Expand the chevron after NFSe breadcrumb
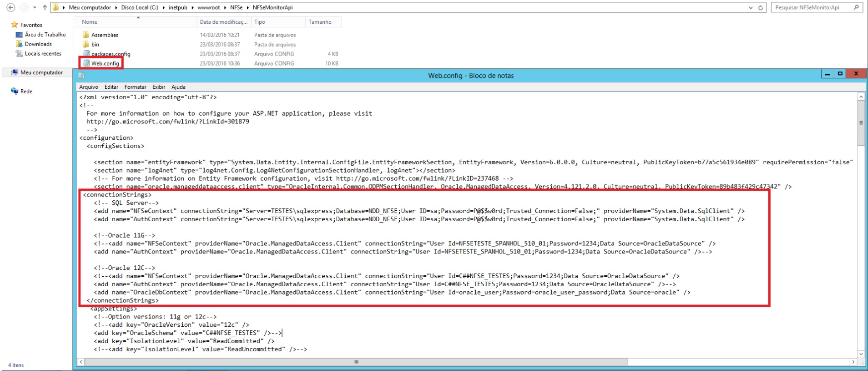Screen dimensions: 868x371 pos(248,7)
